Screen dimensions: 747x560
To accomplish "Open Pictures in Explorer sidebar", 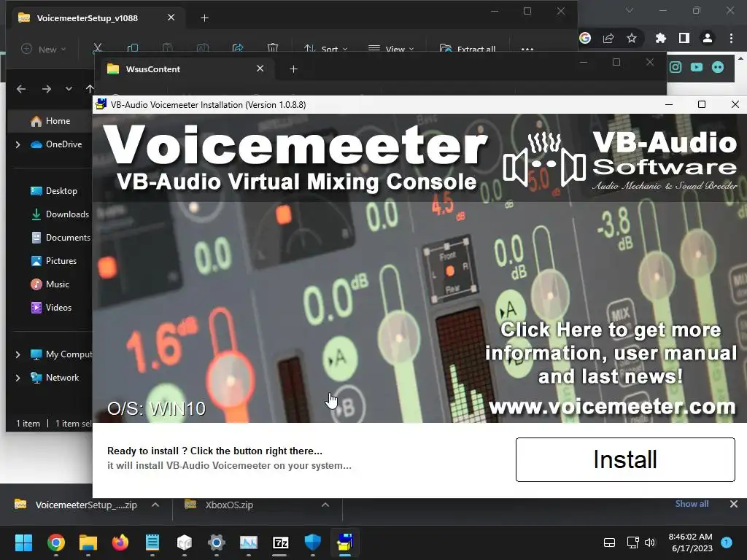I will click(53, 261).
